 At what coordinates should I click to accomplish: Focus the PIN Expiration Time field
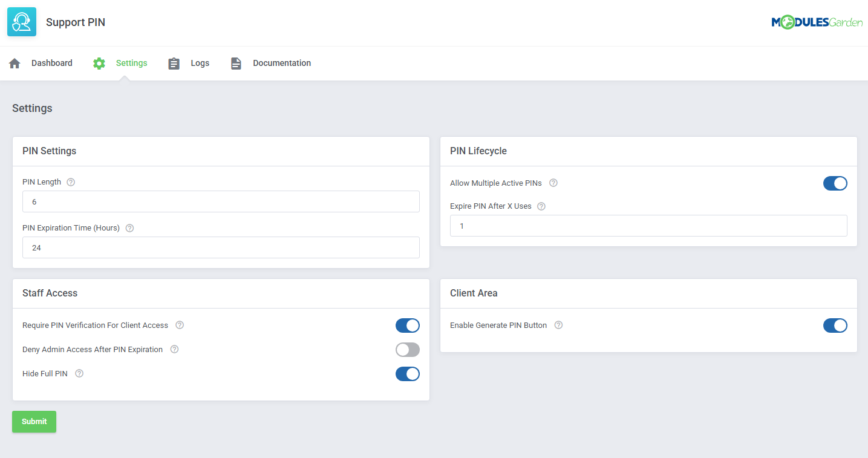221,247
